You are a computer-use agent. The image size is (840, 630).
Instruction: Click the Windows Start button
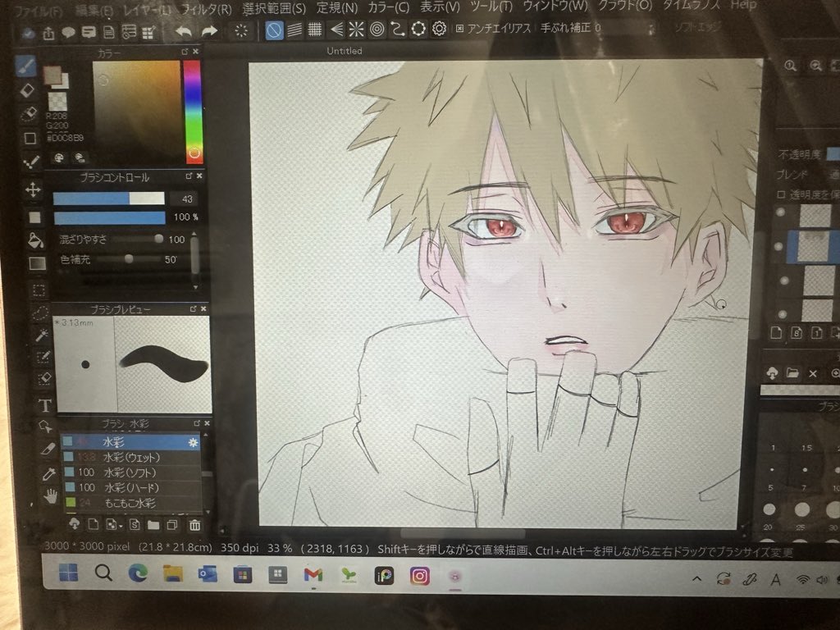pos(69,572)
